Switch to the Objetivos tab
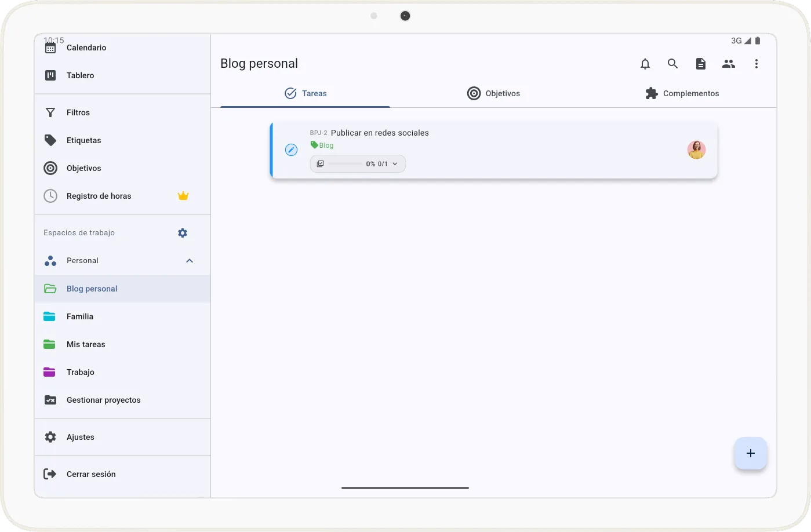811x532 pixels. click(x=493, y=93)
